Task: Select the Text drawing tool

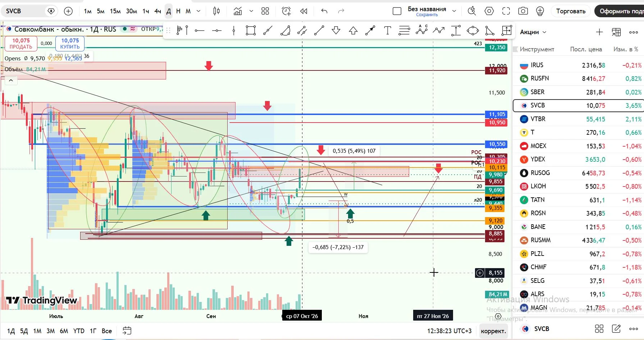Action: tap(387, 31)
